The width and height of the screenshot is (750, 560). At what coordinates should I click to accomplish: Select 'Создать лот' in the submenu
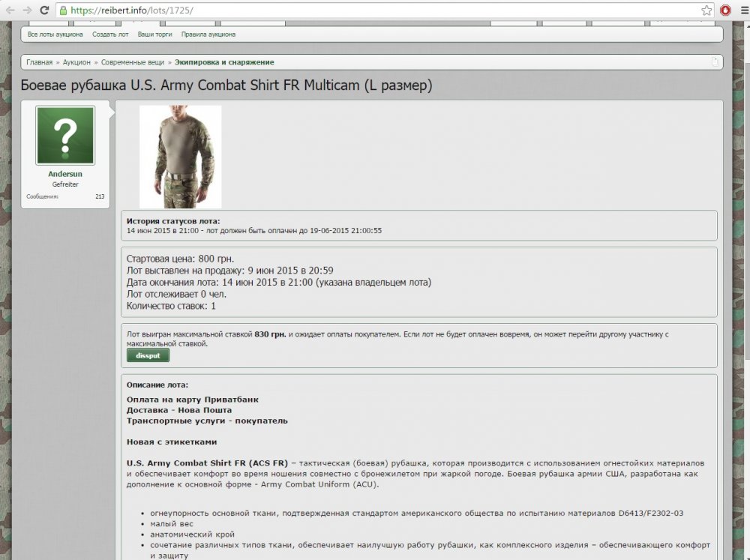(x=110, y=34)
